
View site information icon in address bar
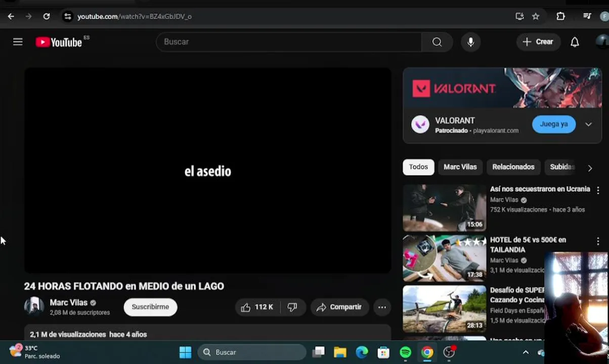(67, 16)
